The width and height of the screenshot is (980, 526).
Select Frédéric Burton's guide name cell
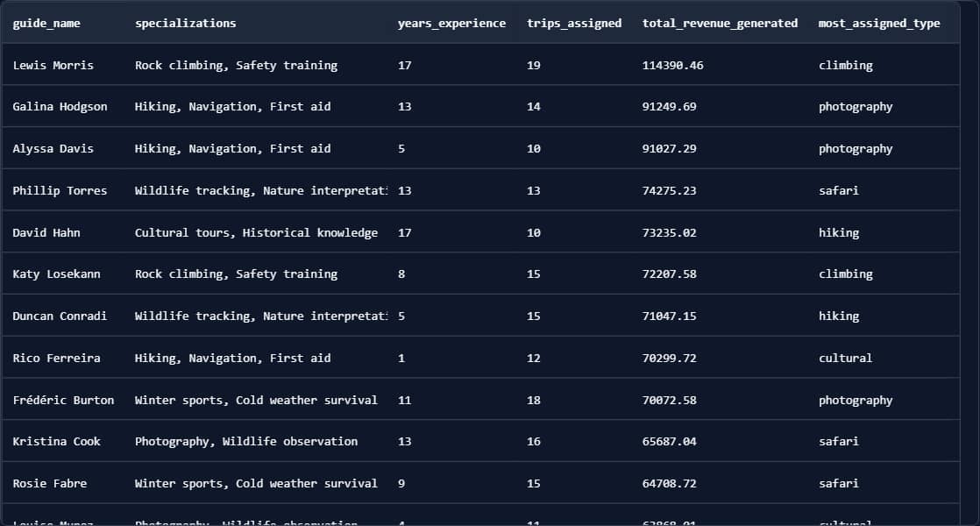[63, 401]
